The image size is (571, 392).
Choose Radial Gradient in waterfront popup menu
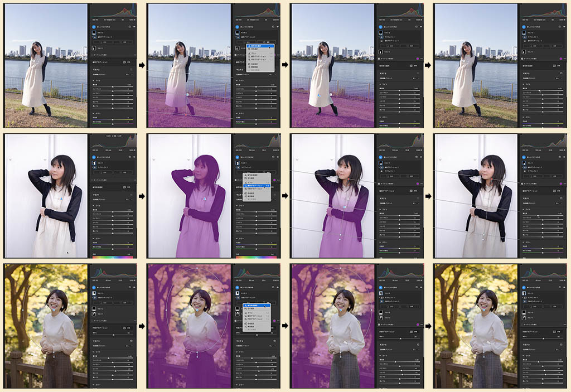click(260, 60)
